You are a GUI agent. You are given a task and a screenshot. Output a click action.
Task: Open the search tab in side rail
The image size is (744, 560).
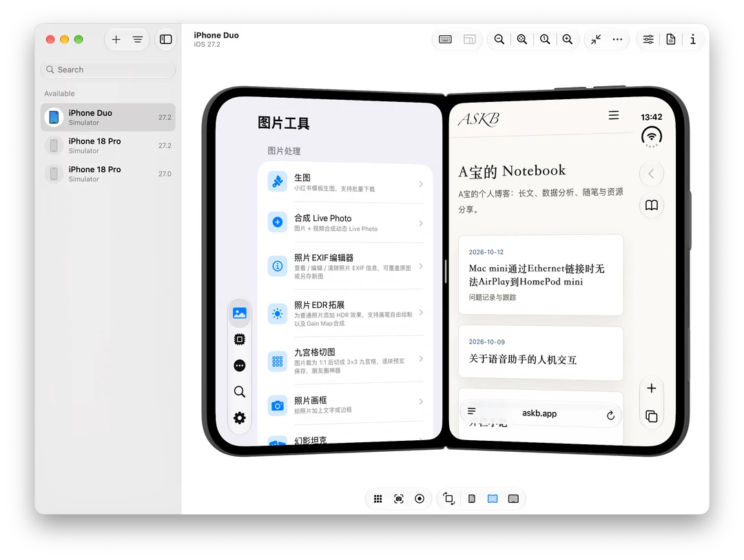tap(240, 391)
